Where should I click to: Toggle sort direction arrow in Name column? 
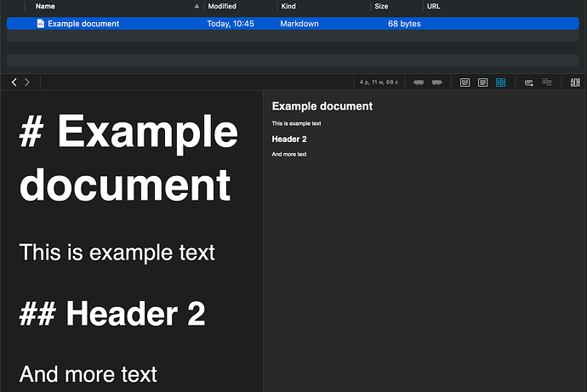(x=197, y=6)
